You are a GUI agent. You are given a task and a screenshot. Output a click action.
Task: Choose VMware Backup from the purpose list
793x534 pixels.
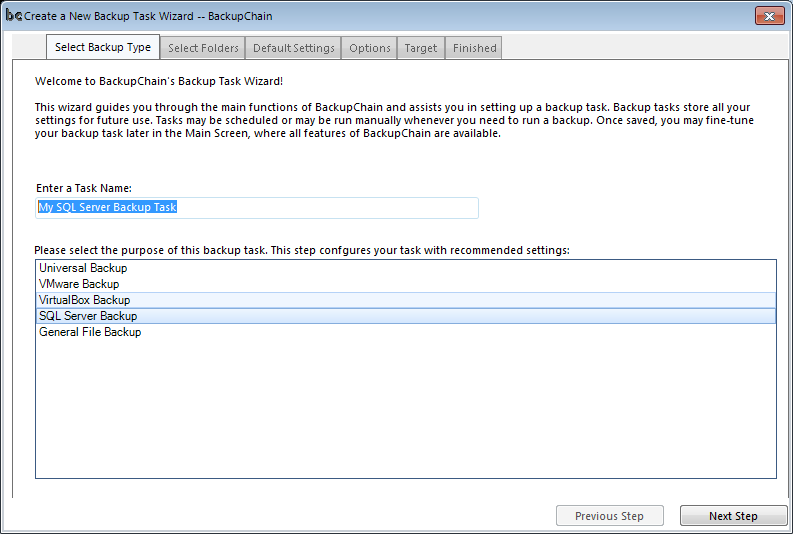(x=406, y=284)
